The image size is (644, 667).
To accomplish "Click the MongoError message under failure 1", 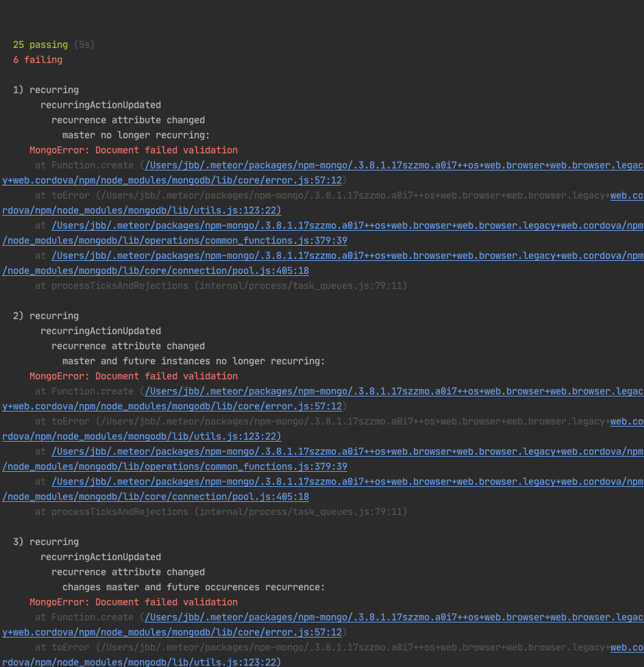I will click(134, 150).
